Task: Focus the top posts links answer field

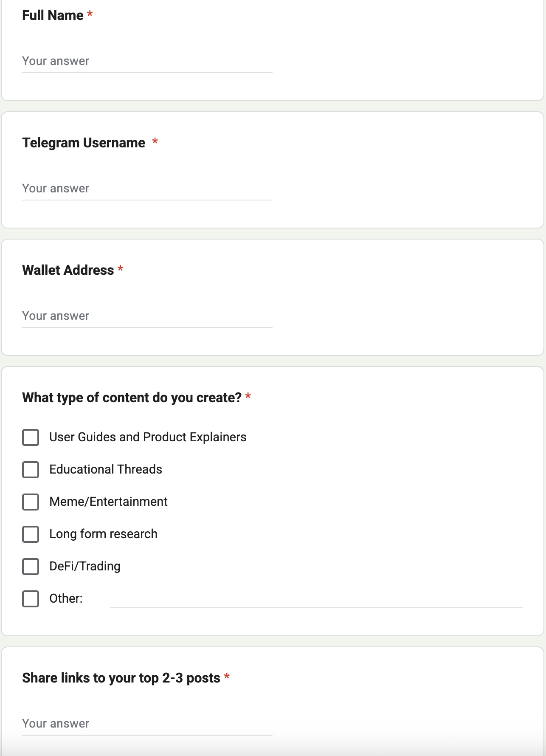Action: [147, 724]
